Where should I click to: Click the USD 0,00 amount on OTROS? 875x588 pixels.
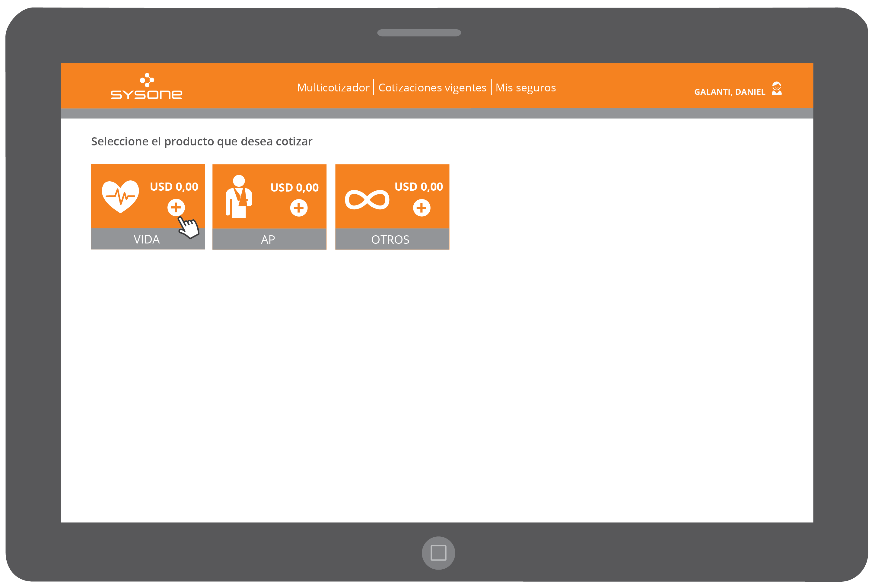pyautogui.click(x=418, y=187)
